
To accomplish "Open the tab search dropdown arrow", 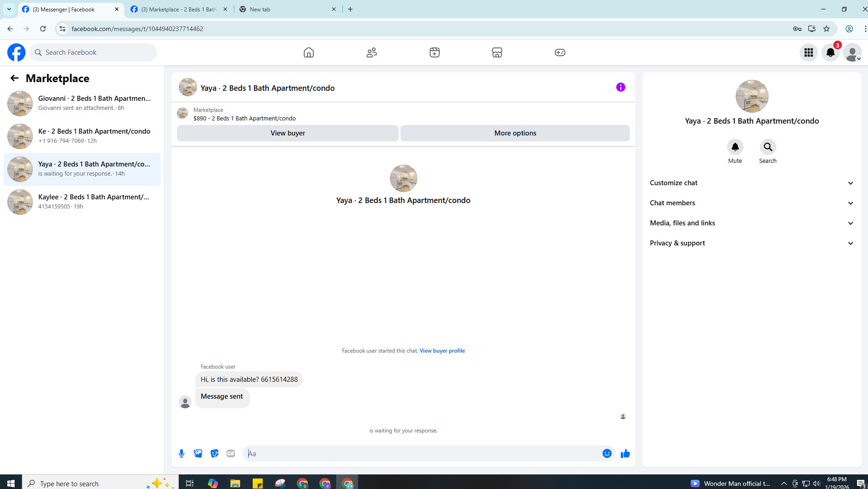I will [x=9, y=9].
